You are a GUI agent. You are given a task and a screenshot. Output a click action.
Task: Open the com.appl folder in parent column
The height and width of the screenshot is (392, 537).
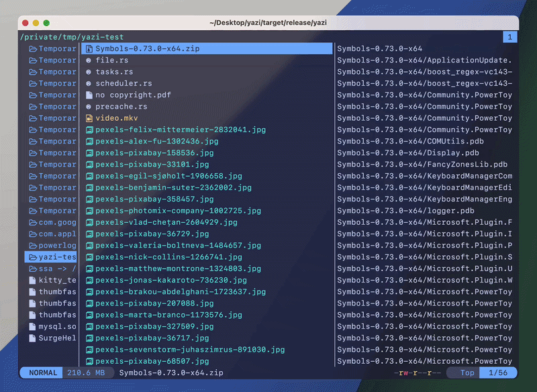[52, 234]
